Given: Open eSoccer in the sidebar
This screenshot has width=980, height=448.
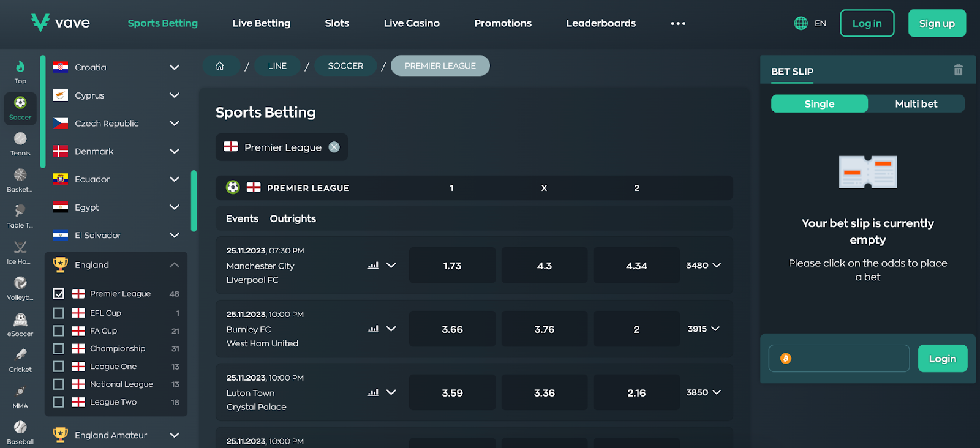Looking at the screenshot, I should coord(20,325).
